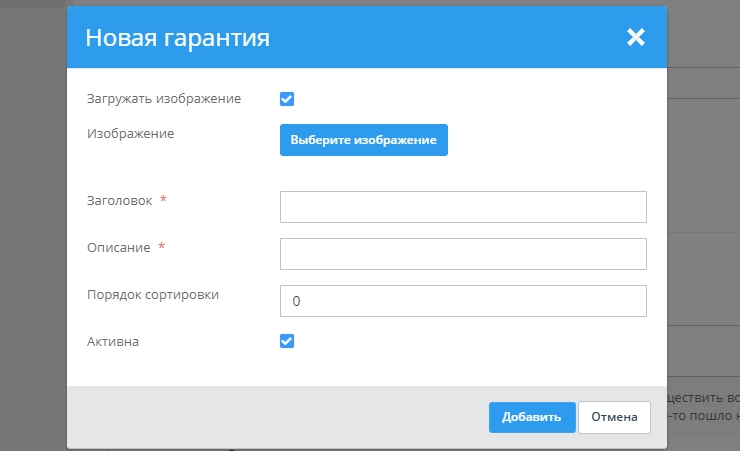
Task: Click the Изображение label
Action: [x=130, y=133]
